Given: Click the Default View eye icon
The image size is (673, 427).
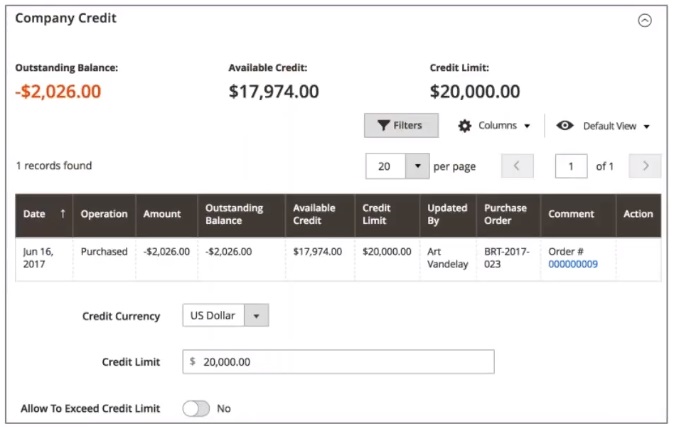Looking at the screenshot, I should pos(565,126).
